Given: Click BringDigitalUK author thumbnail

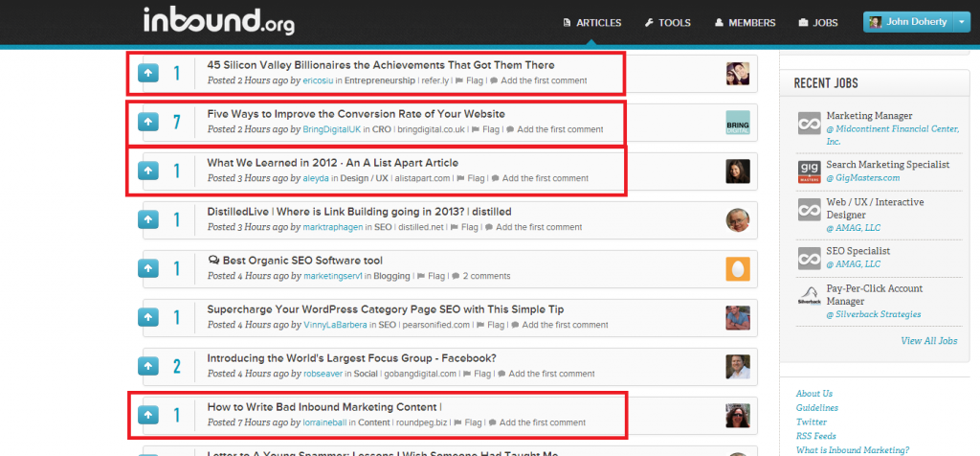Looking at the screenshot, I should point(737,123).
